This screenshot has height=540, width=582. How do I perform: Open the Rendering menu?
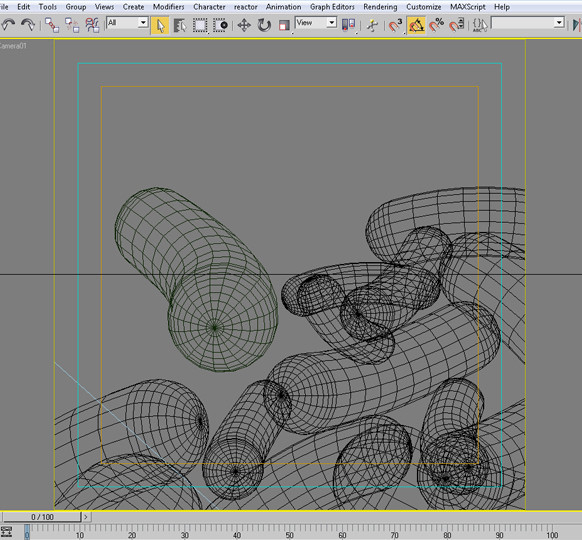380,7
